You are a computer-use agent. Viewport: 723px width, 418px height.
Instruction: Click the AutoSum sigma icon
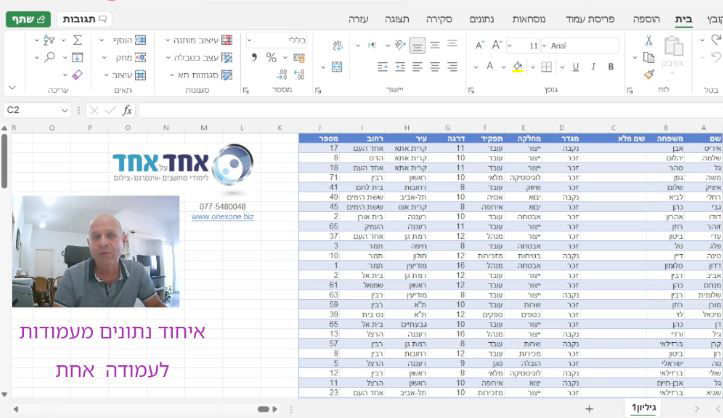(x=77, y=41)
